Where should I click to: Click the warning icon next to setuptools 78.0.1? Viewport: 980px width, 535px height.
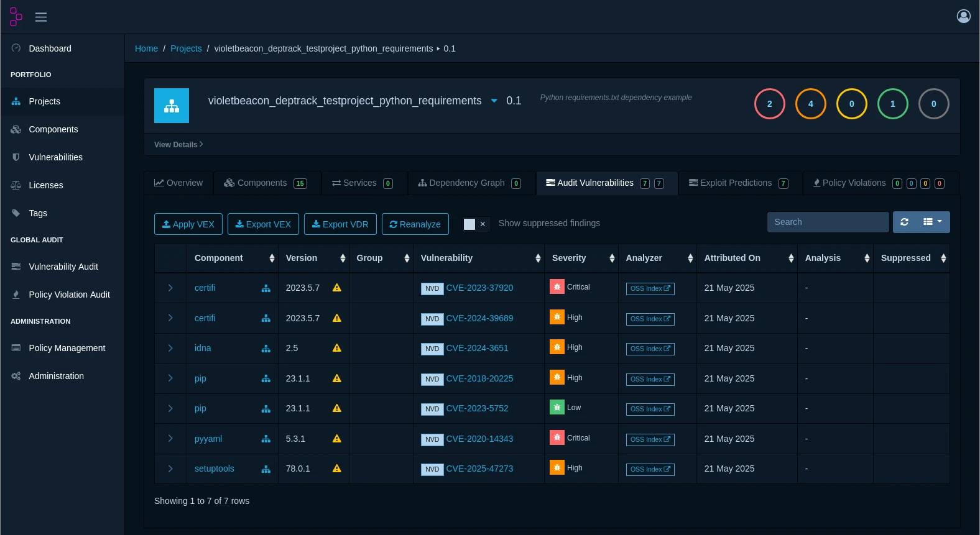337,469
